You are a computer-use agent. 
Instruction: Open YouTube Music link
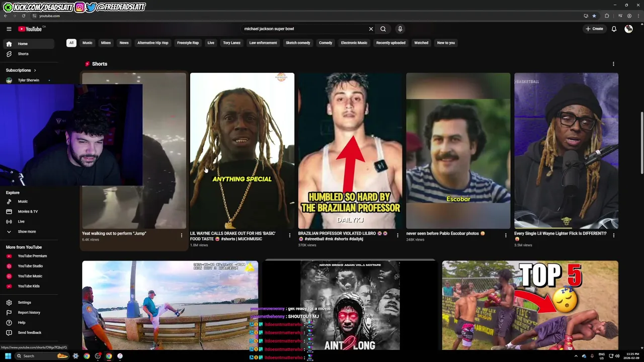pos(29,276)
